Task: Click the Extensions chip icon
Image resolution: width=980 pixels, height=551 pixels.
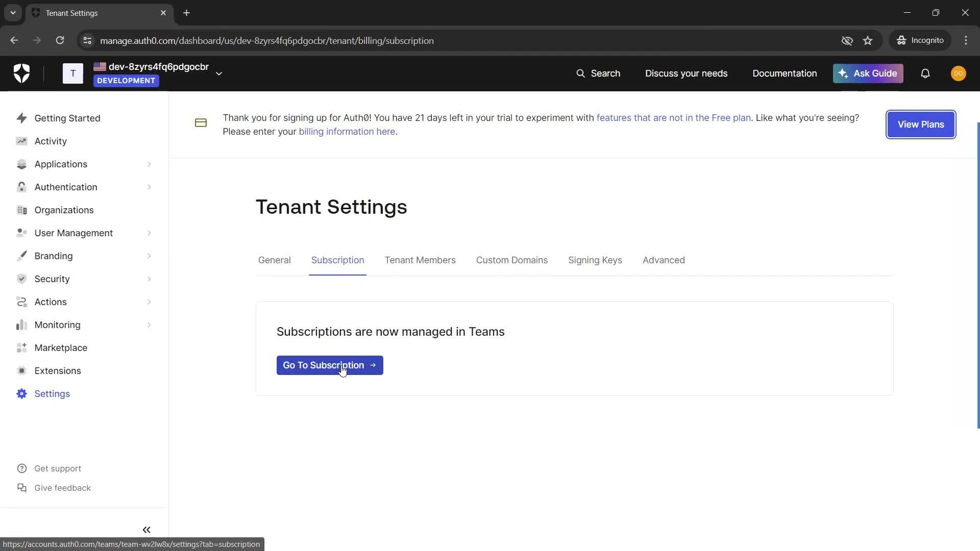Action: pyautogui.click(x=21, y=370)
